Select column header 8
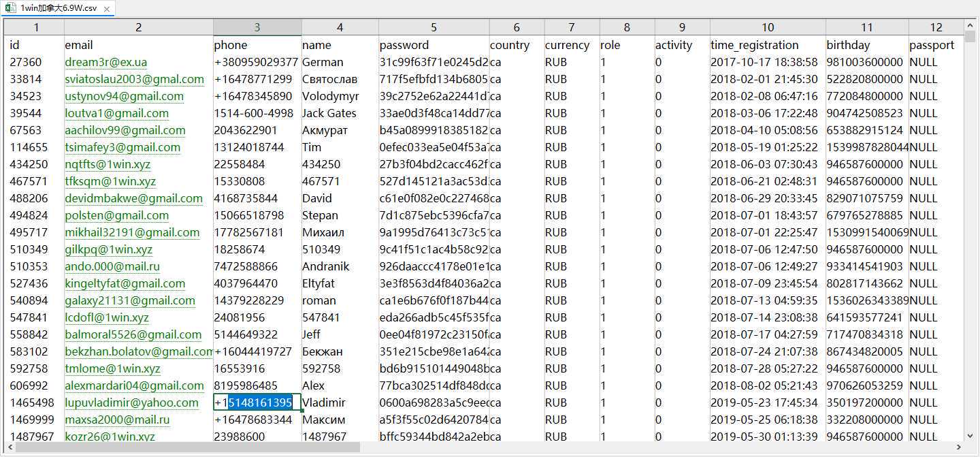 coord(627,27)
